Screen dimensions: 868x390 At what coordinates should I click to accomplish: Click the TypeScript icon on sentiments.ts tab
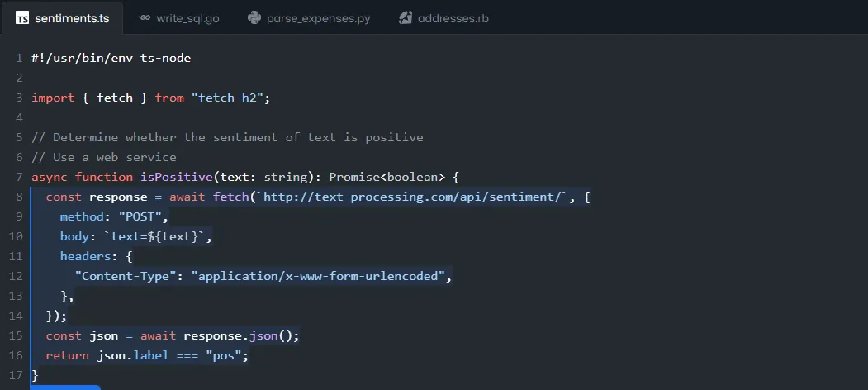(22, 18)
